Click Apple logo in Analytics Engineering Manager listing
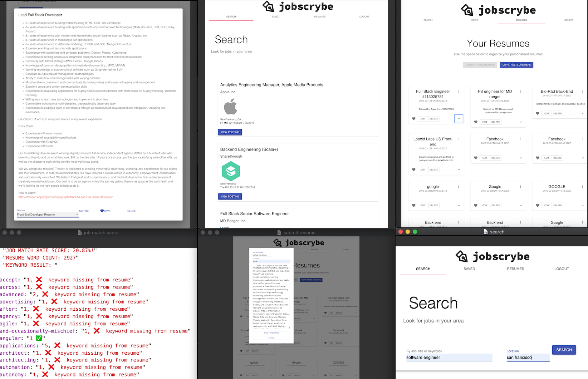Screen dimensions: 588x379 pyautogui.click(x=231, y=107)
